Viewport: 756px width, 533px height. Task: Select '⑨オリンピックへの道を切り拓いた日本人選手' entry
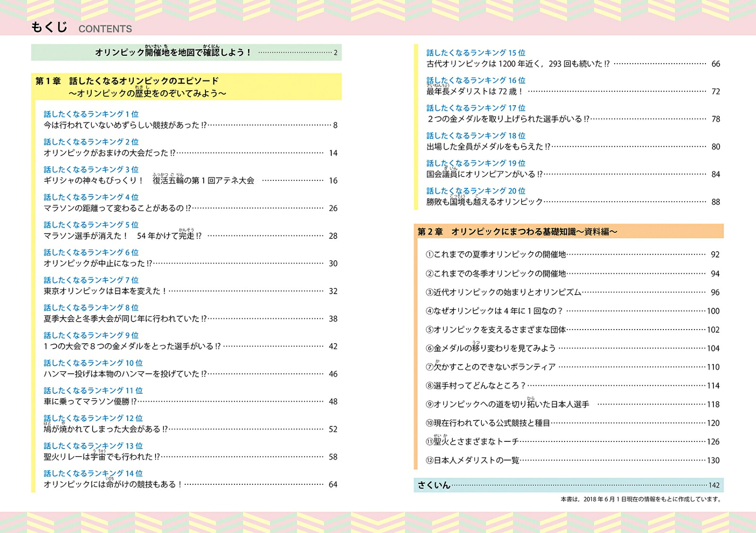tap(573, 404)
